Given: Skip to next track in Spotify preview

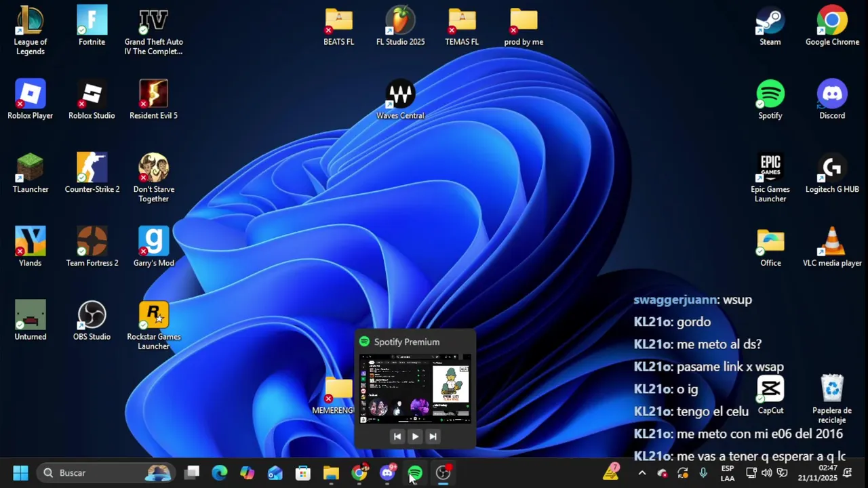Looking at the screenshot, I should [433, 436].
